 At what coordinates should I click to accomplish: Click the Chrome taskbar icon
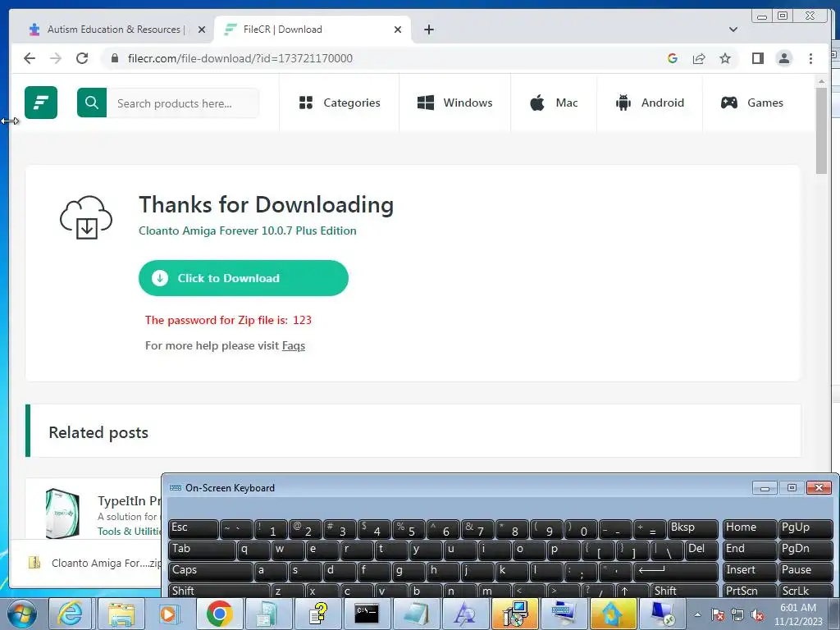click(219, 614)
